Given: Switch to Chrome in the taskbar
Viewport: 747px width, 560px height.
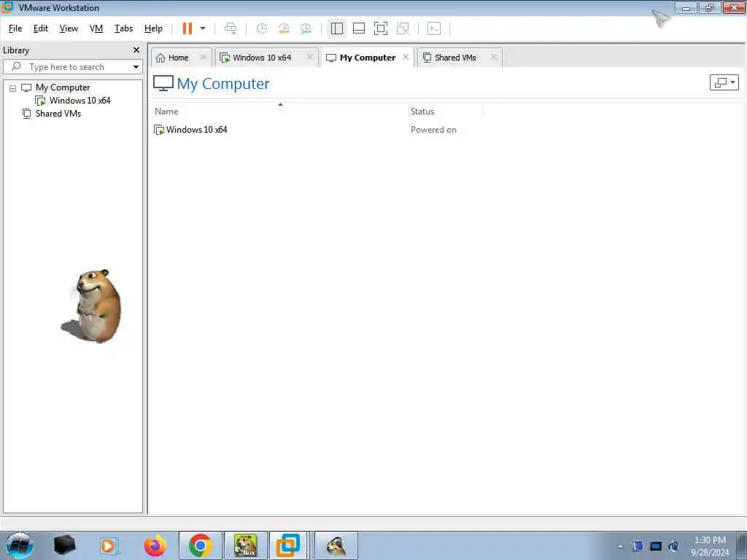Looking at the screenshot, I should 200,545.
